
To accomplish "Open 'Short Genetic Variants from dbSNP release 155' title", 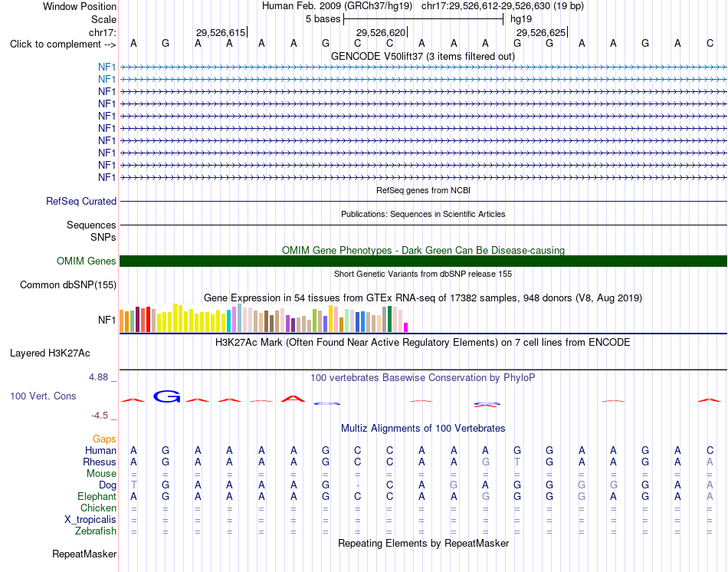I will tap(423, 274).
